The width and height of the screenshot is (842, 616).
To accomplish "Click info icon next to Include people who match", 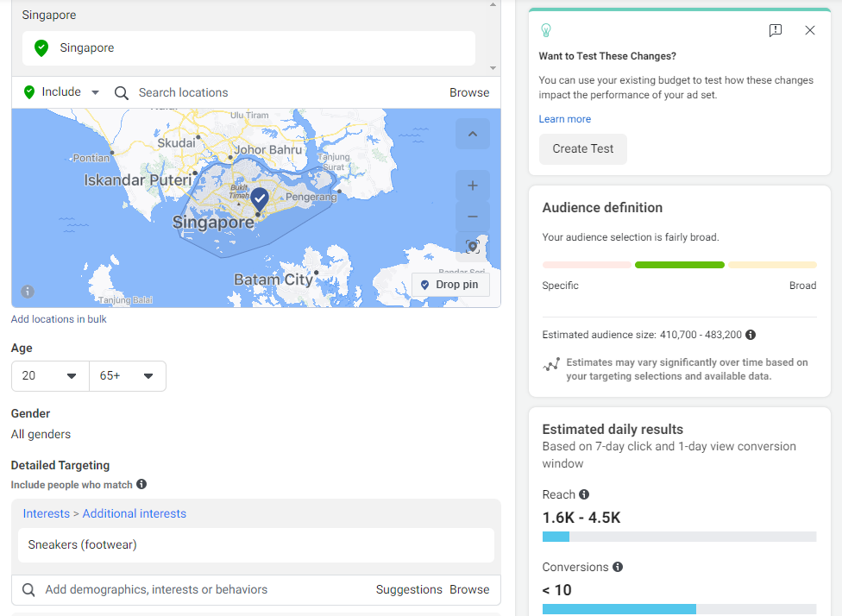I will 141,485.
